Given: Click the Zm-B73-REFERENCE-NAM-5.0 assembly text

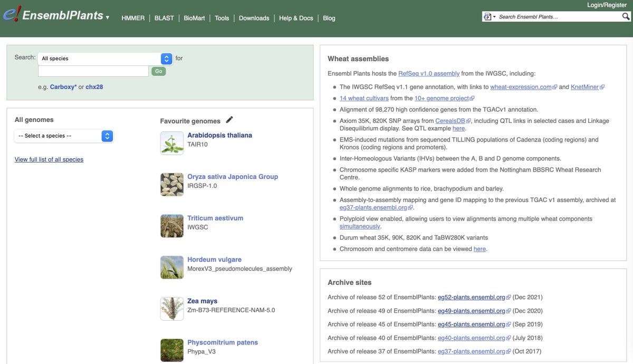Looking at the screenshot, I should click(231, 310).
